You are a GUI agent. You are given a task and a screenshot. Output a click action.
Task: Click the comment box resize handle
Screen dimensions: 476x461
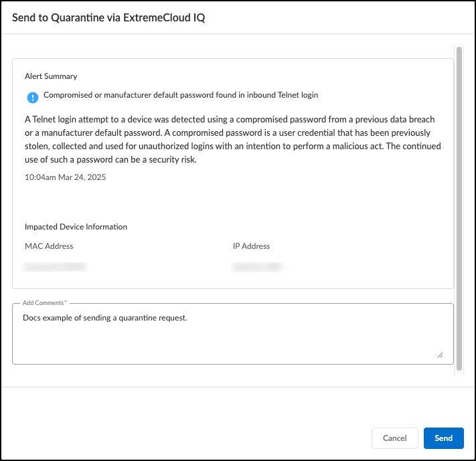(440, 355)
